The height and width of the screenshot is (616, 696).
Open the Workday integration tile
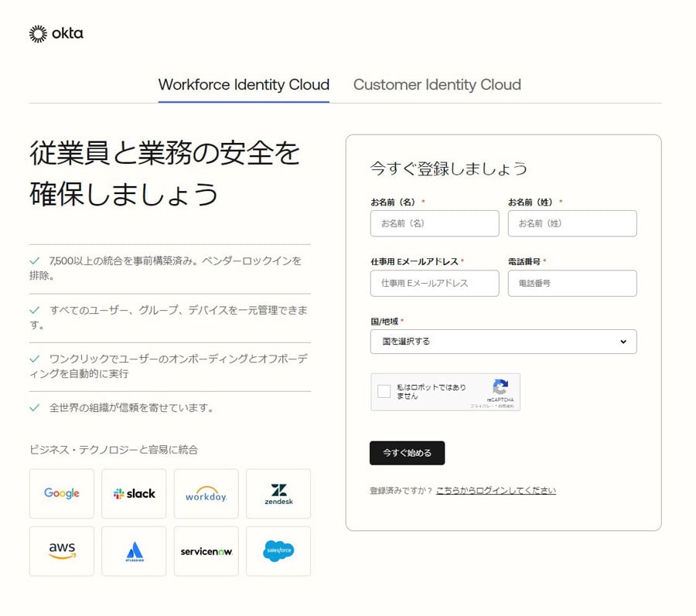pyautogui.click(x=206, y=494)
